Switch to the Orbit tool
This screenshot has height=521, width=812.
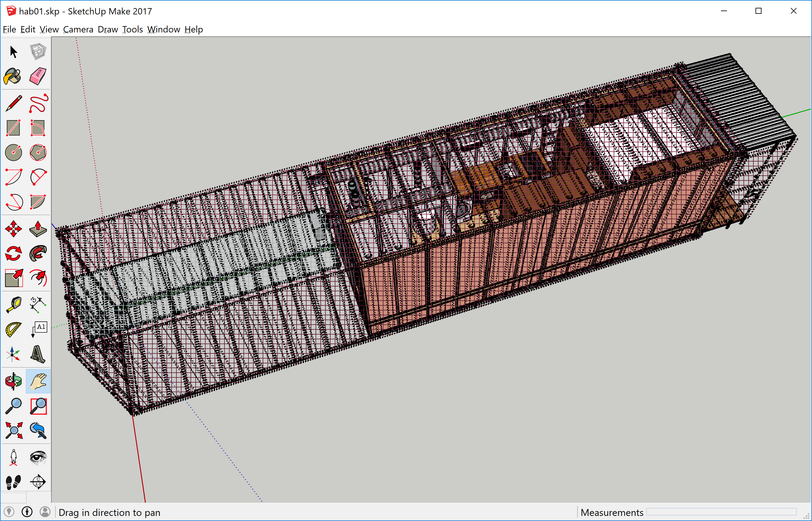(x=14, y=382)
